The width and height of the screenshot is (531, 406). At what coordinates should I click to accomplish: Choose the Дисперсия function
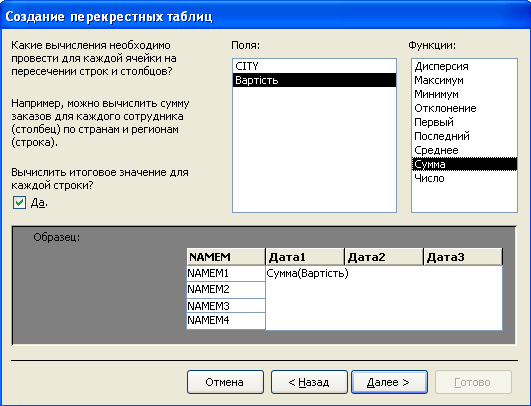464,66
